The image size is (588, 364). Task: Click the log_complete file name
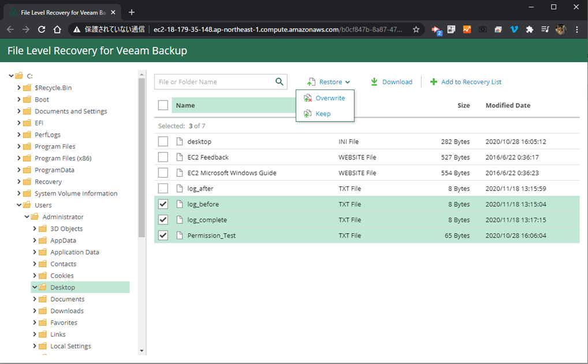[x=207, y=220]
